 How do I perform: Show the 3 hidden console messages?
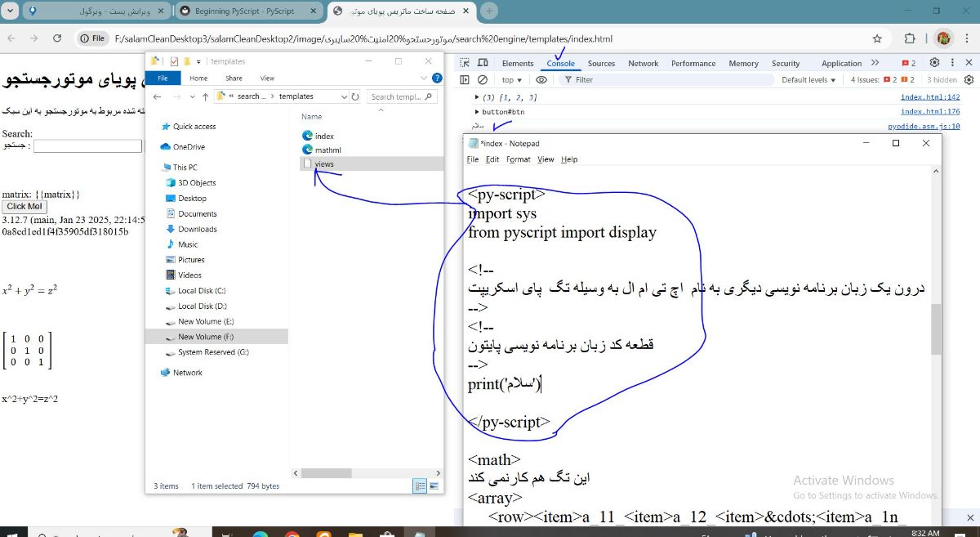coord(942,79)
